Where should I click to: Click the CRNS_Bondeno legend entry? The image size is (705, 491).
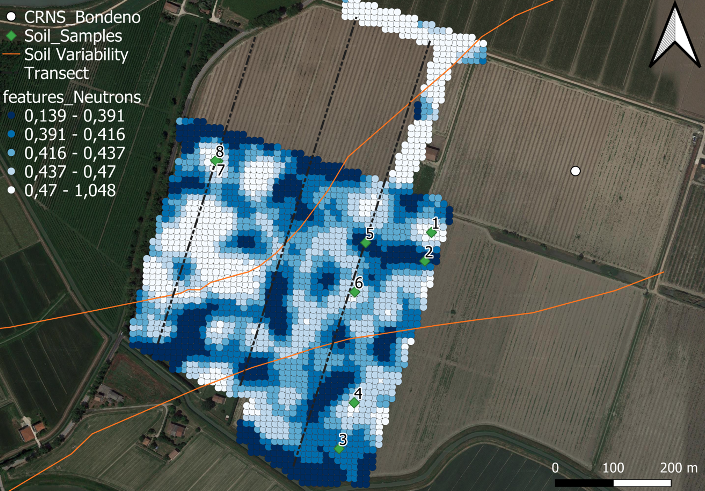click(74, 17)
